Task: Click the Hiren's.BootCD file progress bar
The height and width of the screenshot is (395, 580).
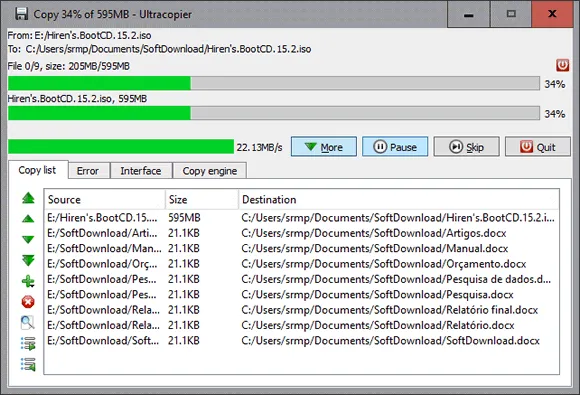Action: point(274,113)
